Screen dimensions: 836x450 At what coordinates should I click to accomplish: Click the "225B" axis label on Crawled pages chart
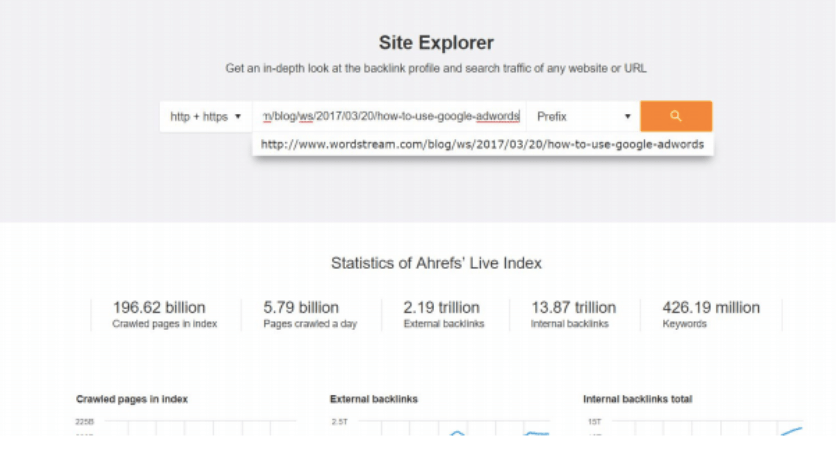pyautogui.click(x=84, y=422)
